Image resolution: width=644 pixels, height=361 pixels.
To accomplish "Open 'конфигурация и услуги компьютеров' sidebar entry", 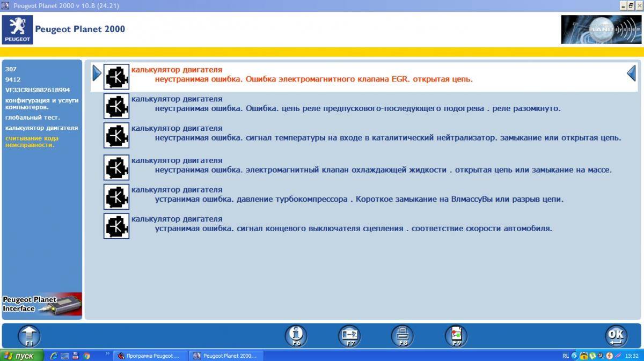I will tap(42, 104).
